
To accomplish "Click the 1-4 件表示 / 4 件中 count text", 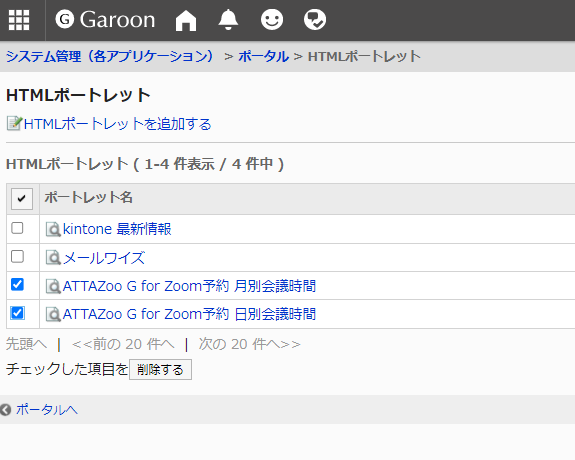I will (209, 164).
